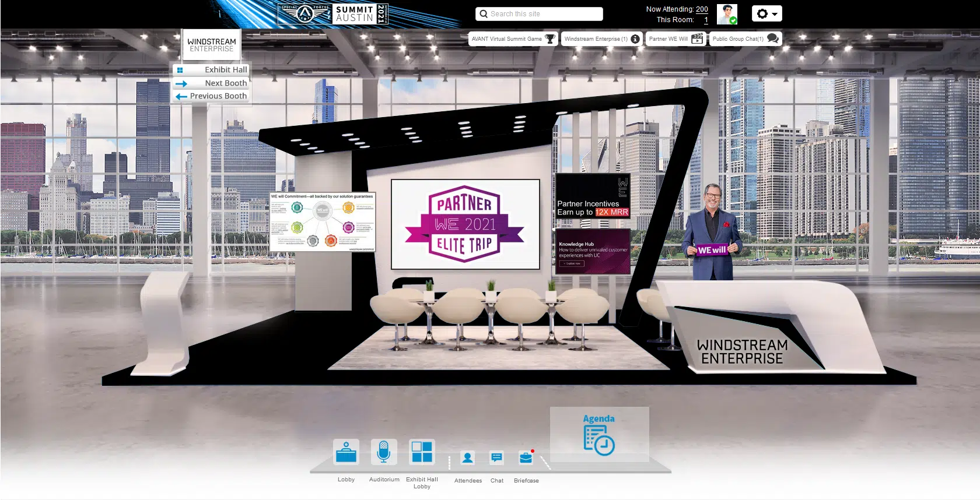The width and height of the screenshot is (980, 500).
Task: Open the WE will Commitment infographic poster
Action: tap(323, 222)
